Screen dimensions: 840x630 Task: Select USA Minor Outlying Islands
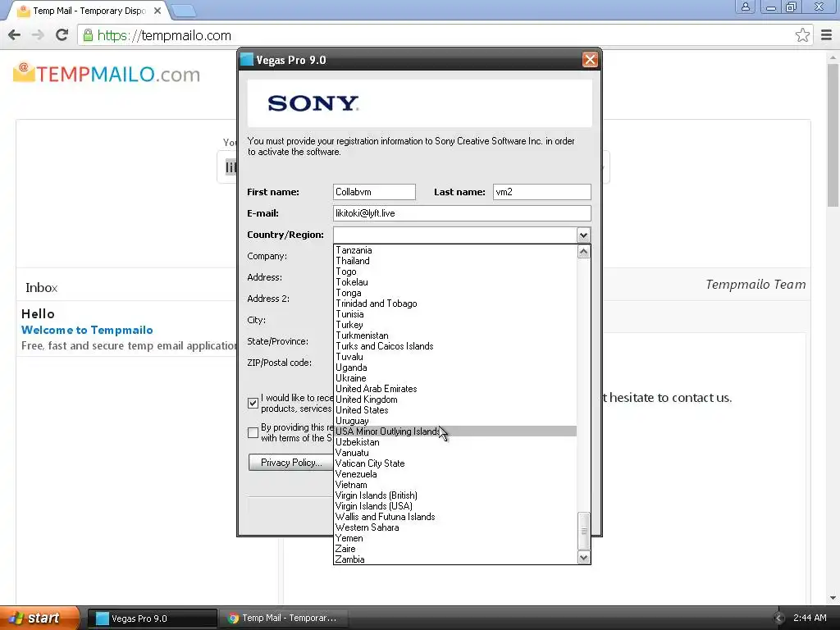[454, 431]
